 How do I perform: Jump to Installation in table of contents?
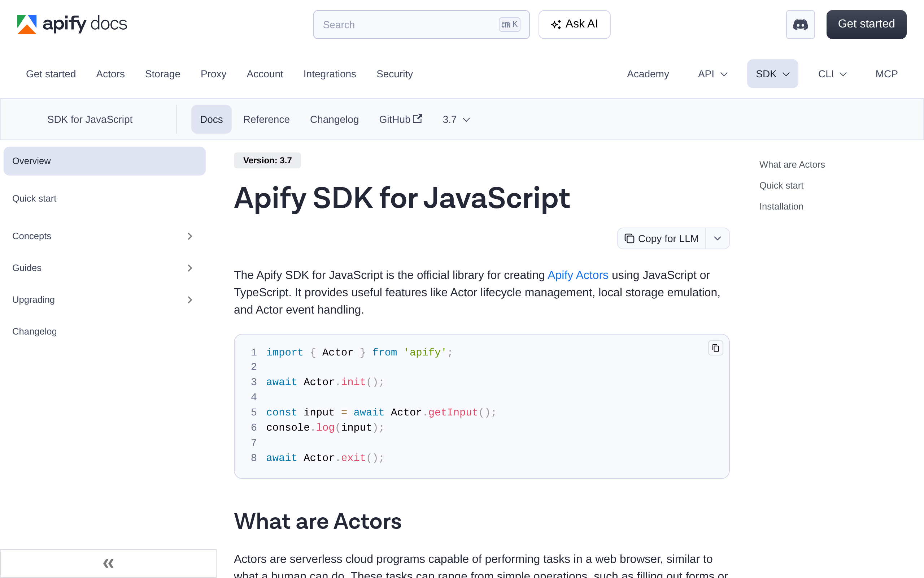781,206
